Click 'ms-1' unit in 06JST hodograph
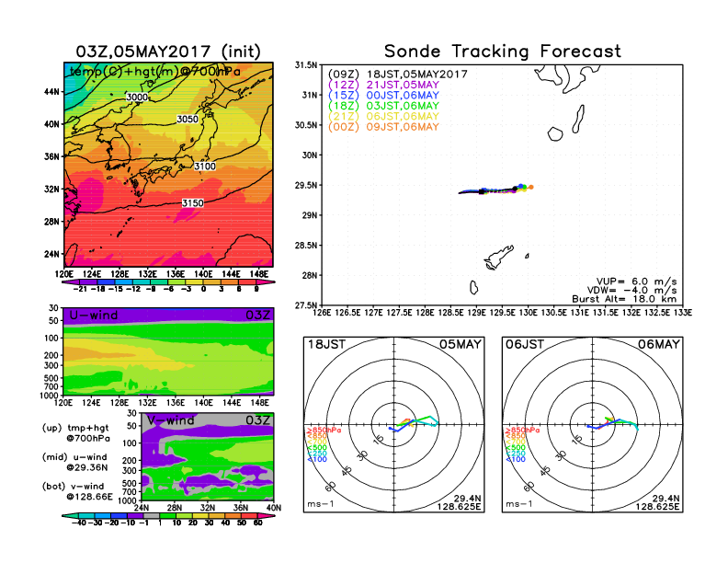Viewport: 728px width, 563px height. [519, 504]
